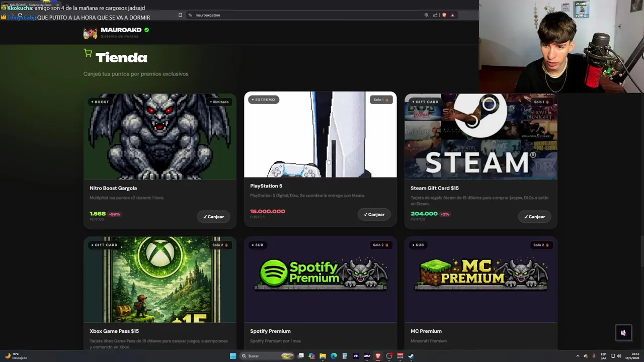Click the 1.568 points price
Image resolution: width=644 pixels, height=362 pixels.
[98, 214]
